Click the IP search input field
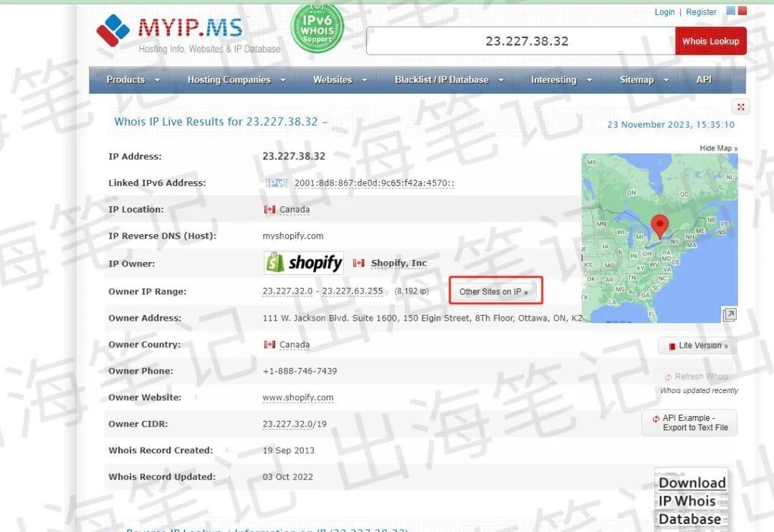The image size is (774, 532). click(x=521, y=41)
